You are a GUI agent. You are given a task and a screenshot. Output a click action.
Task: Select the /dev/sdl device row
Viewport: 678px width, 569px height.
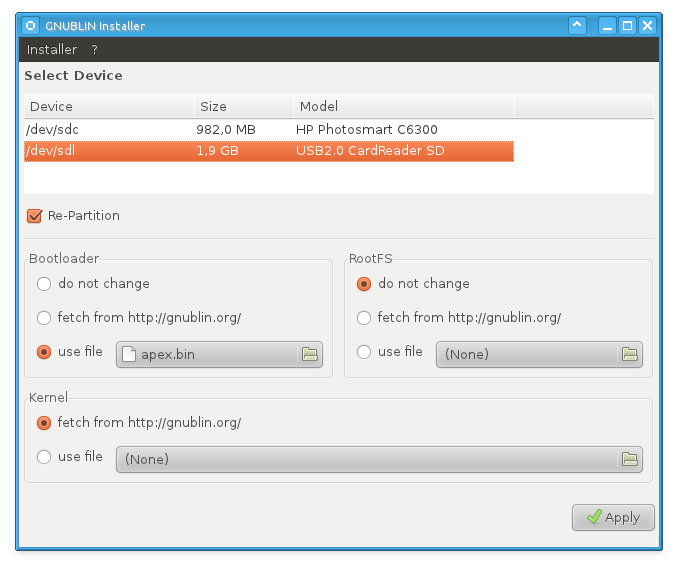[269, 151]
